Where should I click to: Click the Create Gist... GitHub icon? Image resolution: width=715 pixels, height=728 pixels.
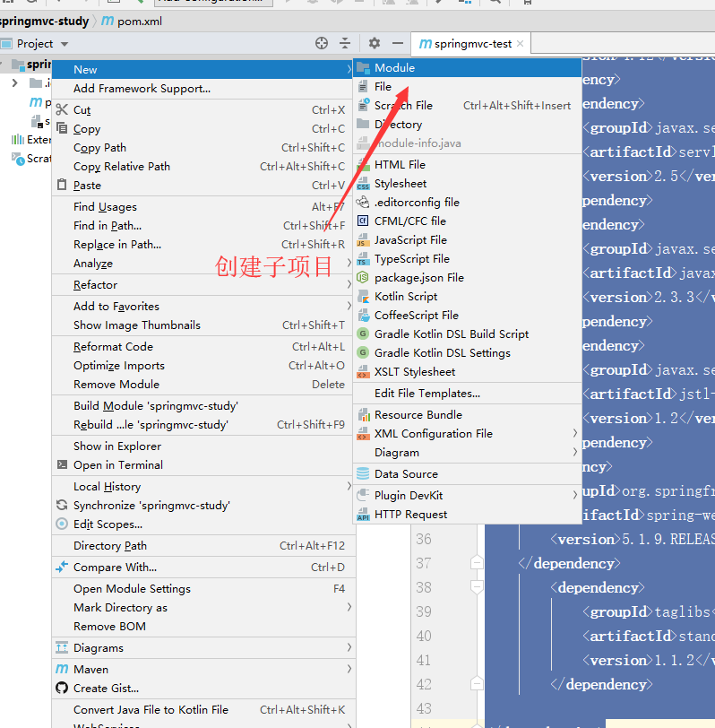tap(62, 688)
